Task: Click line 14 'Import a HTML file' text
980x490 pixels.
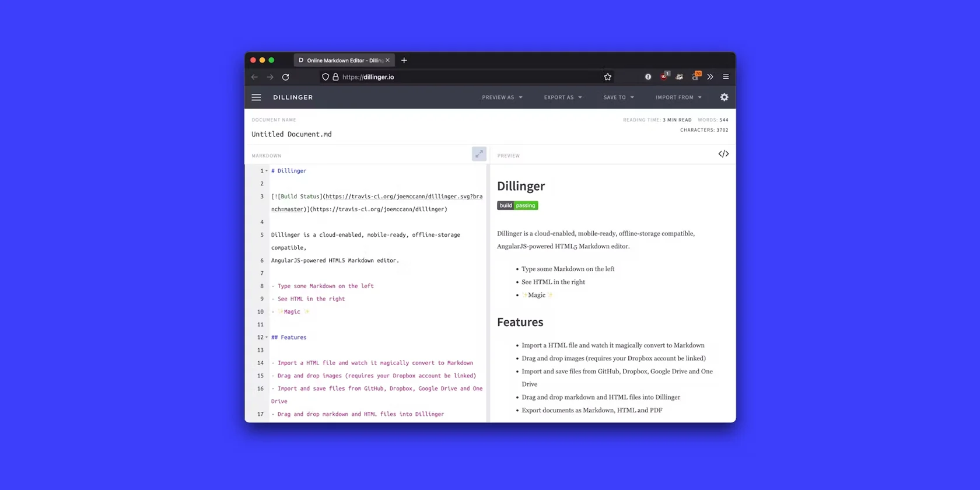Action: click(372, 363)
